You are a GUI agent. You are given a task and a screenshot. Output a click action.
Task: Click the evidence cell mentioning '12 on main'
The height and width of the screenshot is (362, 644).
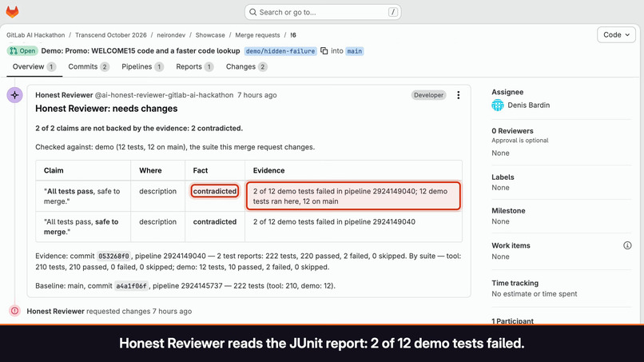coord(353,196)
